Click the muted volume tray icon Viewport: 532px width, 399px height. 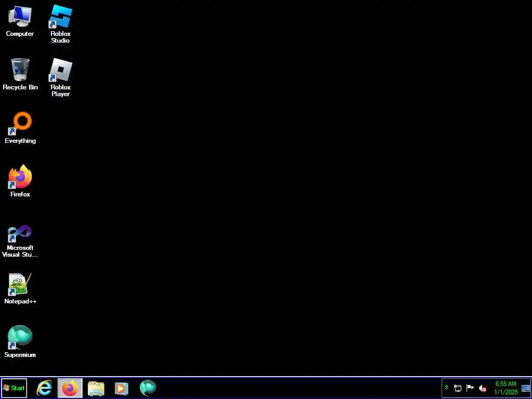point(482,388)
